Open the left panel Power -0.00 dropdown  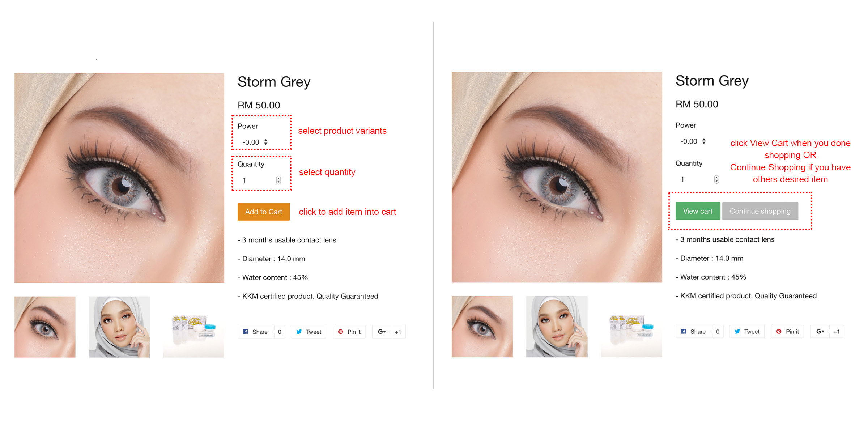(255, 142)
